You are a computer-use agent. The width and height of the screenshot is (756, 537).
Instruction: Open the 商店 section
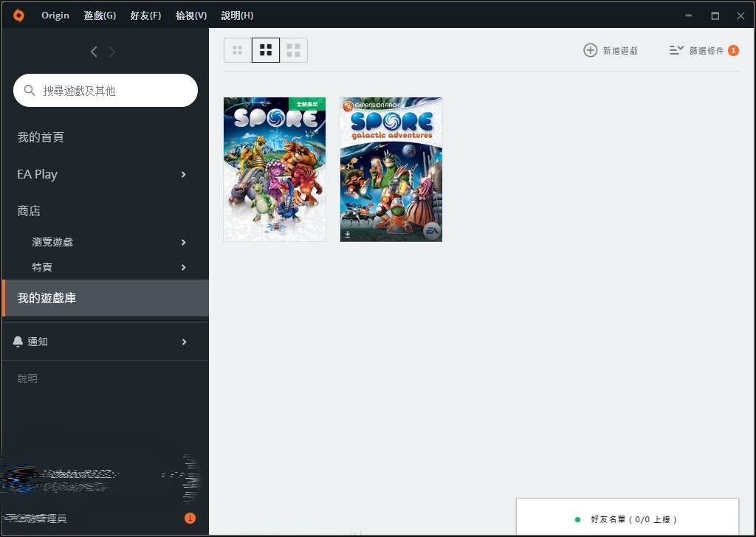[29, 211]
